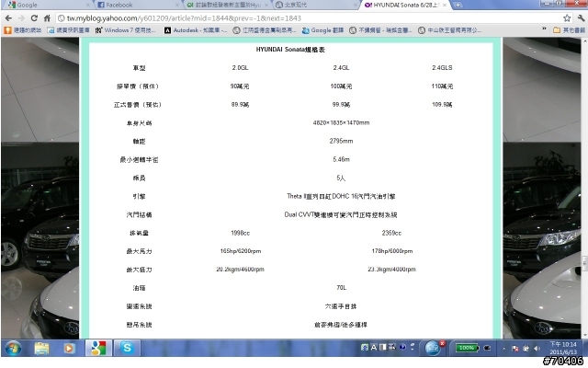588x368 pixels.
Task: Click the power plug icon beside battery
Action: click(487, 348)
